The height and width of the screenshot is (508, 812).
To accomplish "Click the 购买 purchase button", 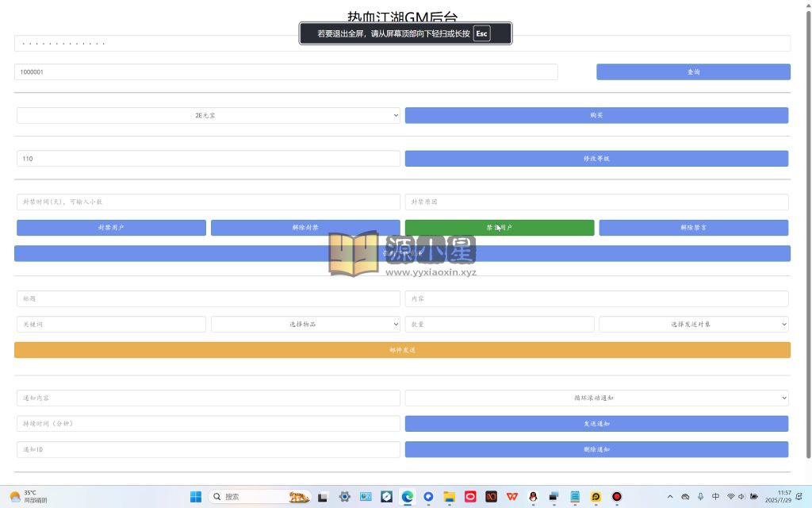I will [596, 116].
